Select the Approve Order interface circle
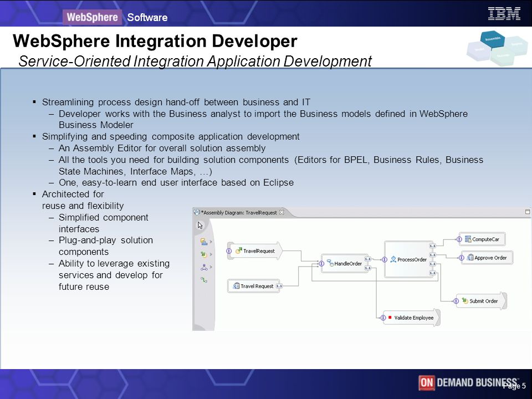 [462, 258]
